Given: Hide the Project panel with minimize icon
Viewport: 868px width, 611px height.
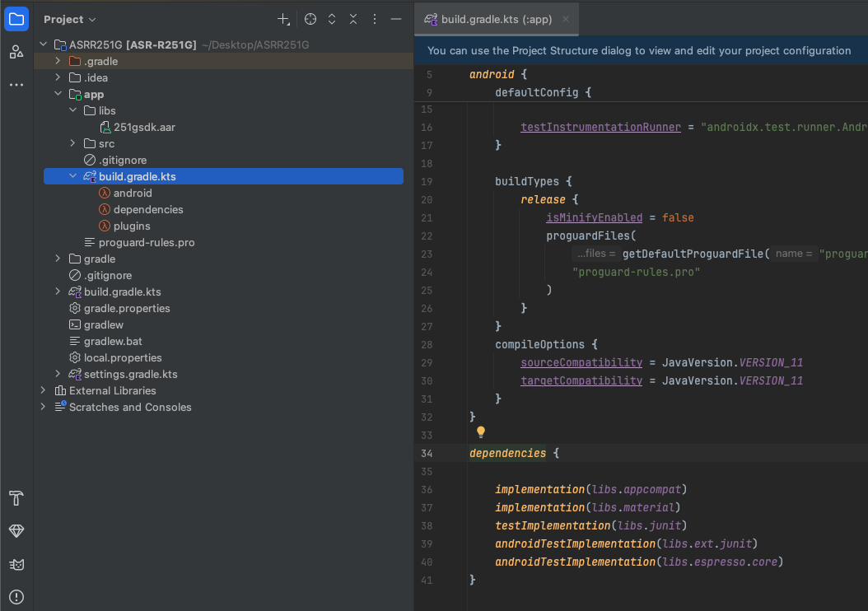Looking at the screenshot, I should [396, 19].
